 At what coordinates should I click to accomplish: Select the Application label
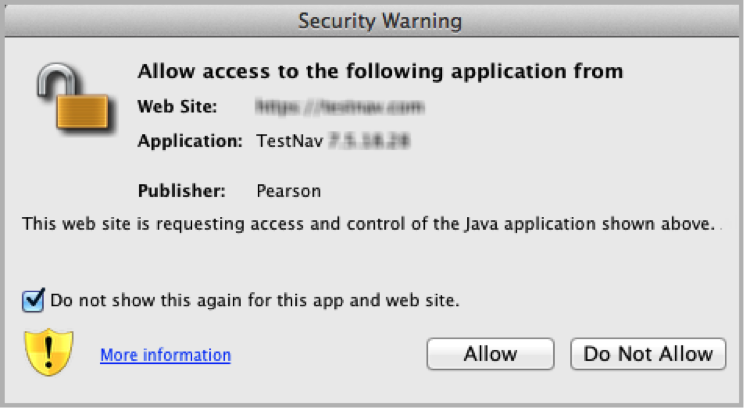pyautogui.click(x=190, y=141)
